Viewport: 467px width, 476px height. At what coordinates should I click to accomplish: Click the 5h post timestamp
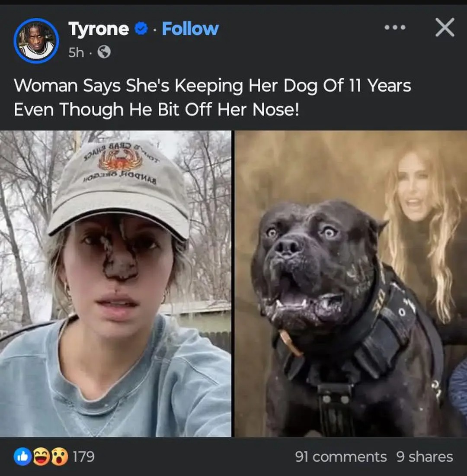click(76, 52)
